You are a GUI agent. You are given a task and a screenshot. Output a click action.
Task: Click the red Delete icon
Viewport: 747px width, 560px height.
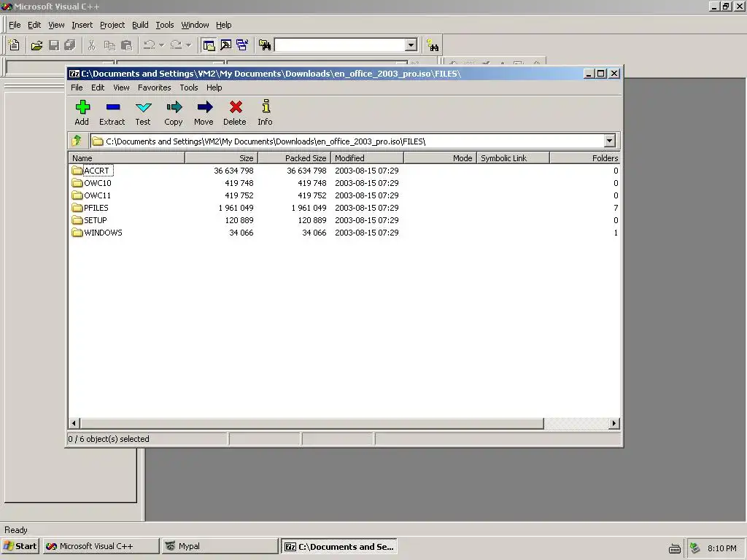click(235, 113)
